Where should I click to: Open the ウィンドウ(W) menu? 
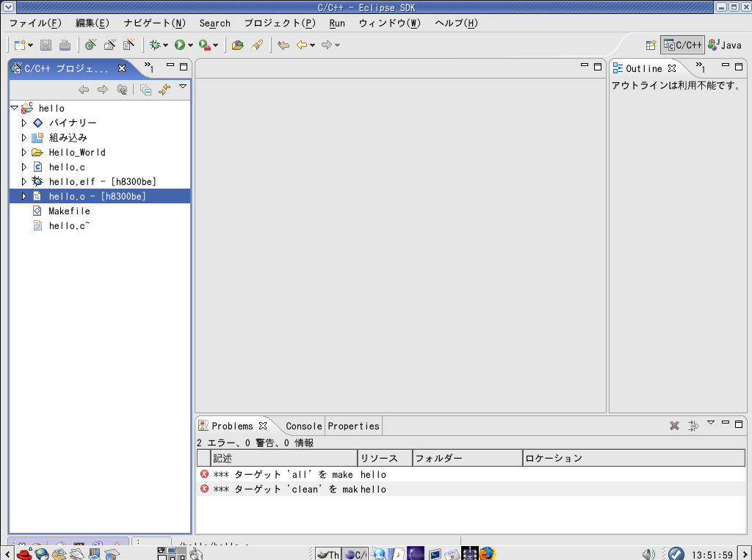[x=389, y=23]
